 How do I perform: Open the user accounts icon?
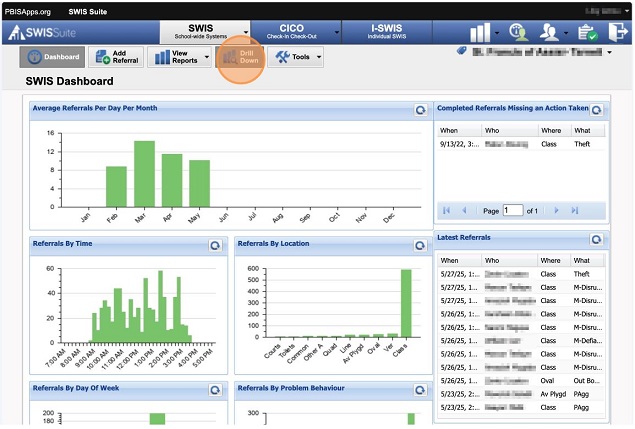tap(549, 32)
